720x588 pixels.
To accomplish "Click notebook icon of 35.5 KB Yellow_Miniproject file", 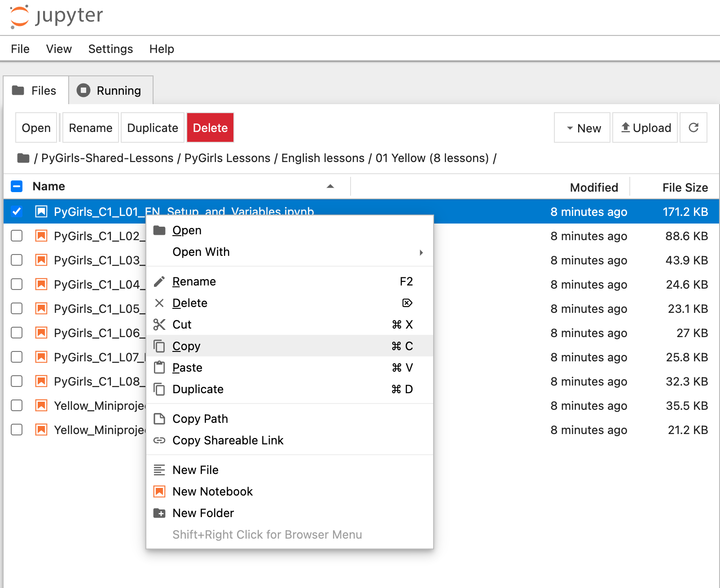I will click(41, 405).
